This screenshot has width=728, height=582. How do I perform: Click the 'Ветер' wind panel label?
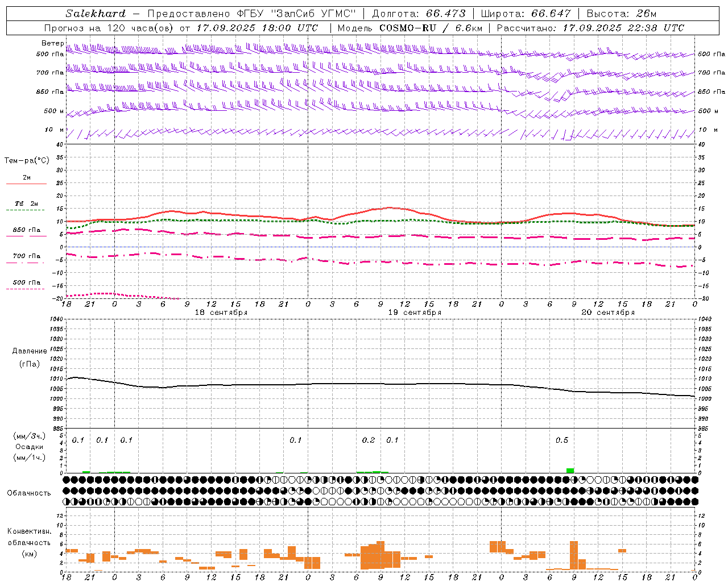(52, 43)
